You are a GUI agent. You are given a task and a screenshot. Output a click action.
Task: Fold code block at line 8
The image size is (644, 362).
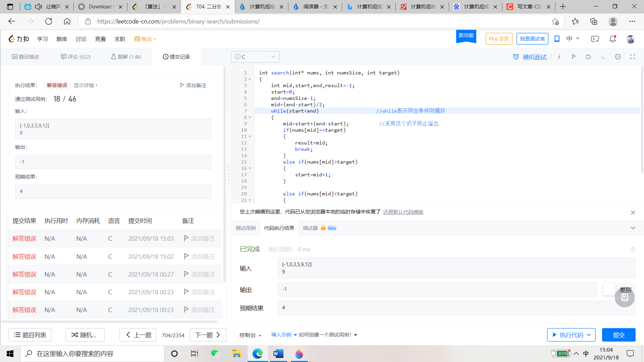pyautogui.click(x=250, y=117)
